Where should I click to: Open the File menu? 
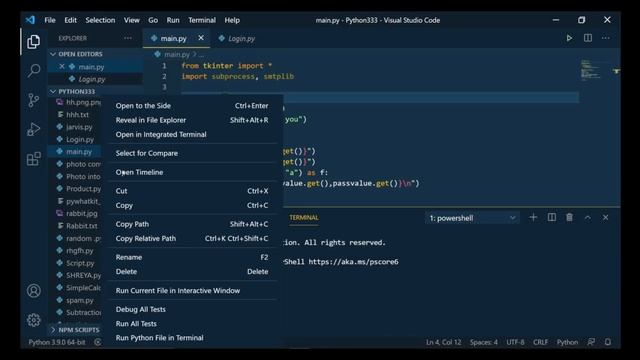point(50,20)
